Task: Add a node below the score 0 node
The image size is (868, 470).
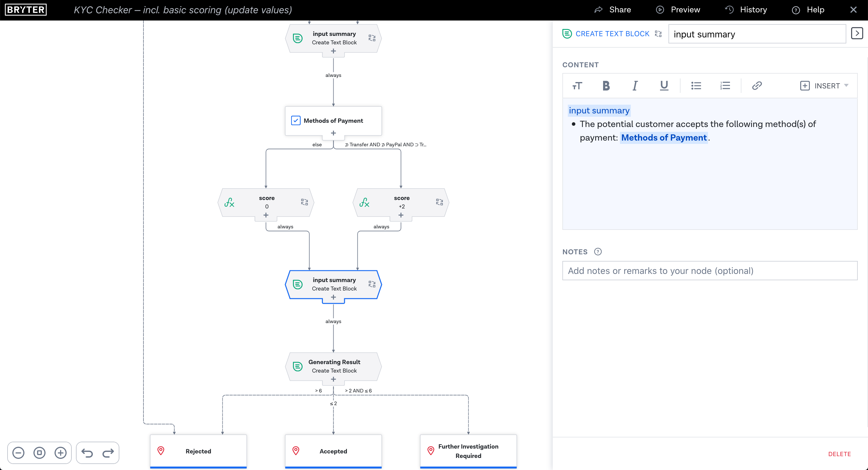Action: click(266, 215)
